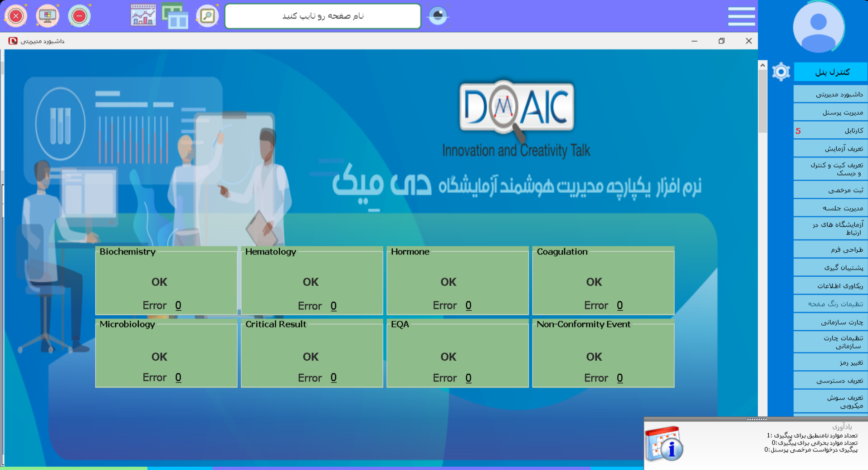Click the Biochemistry error count 0
868x470 pixels.
pyautogui.click(x=178, y=305)
